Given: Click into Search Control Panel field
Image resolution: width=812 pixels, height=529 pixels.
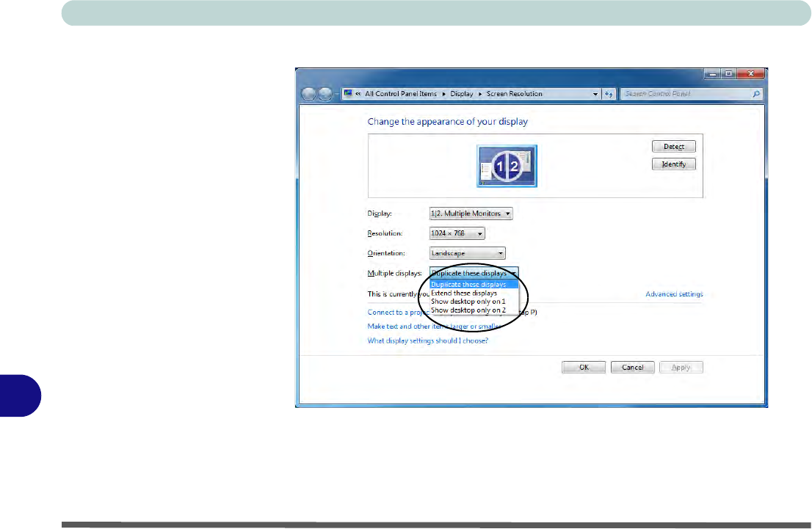Looking at the screenshot, I should (x=686, y=94).
